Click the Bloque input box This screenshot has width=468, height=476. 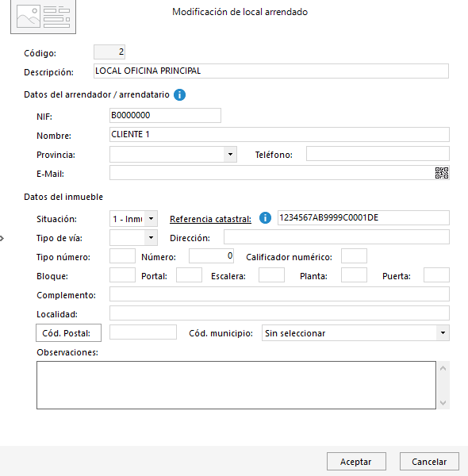click(x=122, y=275)
